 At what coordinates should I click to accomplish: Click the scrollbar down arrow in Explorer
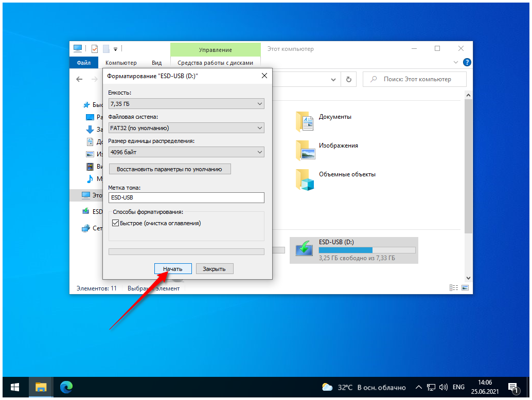[468, 278]
